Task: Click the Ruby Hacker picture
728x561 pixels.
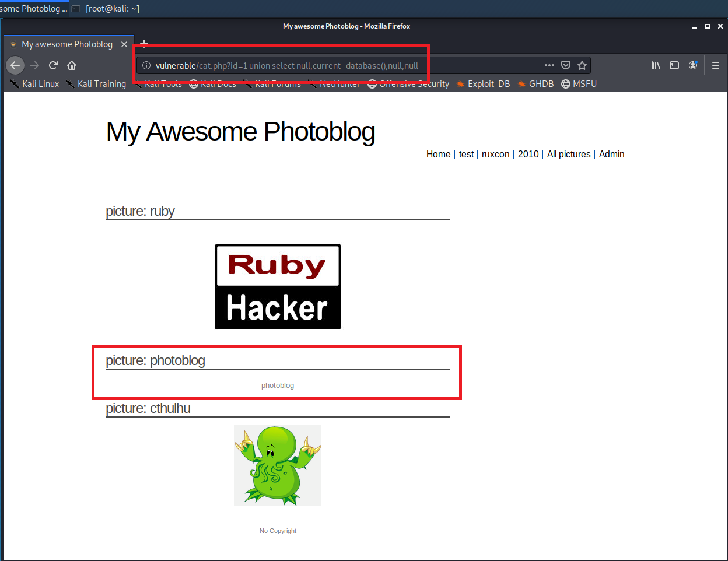Action: pyautogui.click(x=278, y=286)
